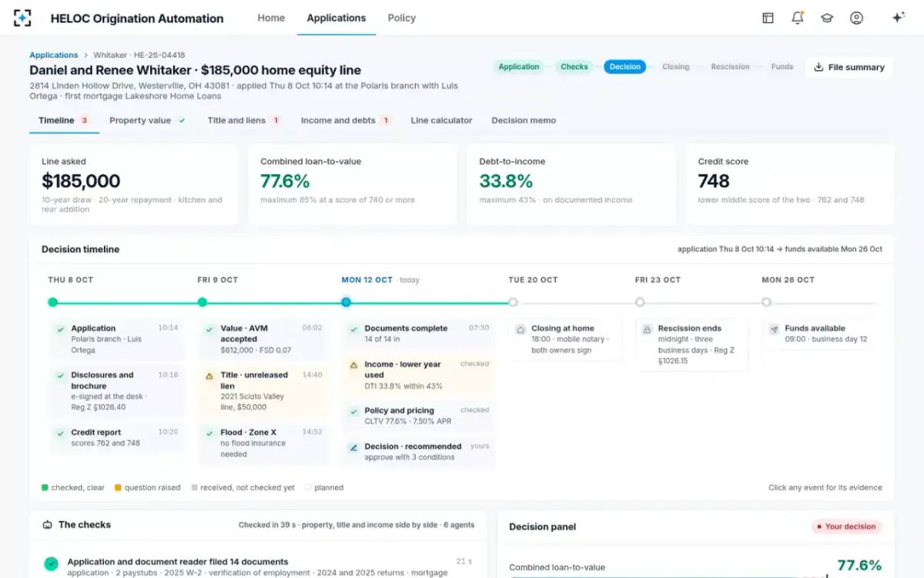Screen dimensions: 924x578
Task: Click the Your decision badge
Action: click(845, 527)
